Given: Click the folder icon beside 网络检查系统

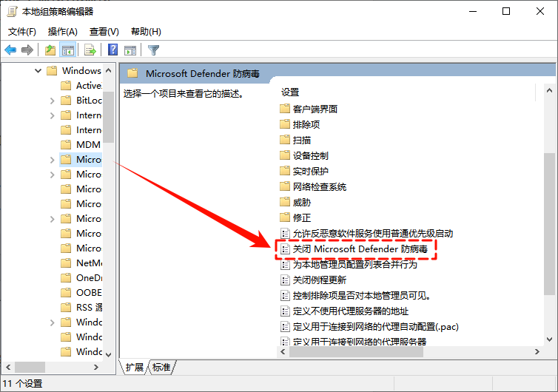Looking at the screenshot, I should coord(285,186).
